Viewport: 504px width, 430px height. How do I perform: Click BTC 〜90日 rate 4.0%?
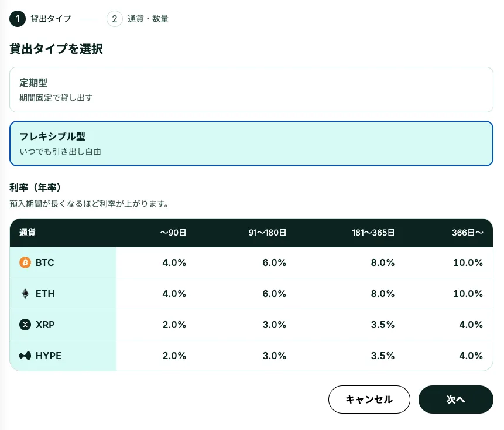(x=174, y=263)
